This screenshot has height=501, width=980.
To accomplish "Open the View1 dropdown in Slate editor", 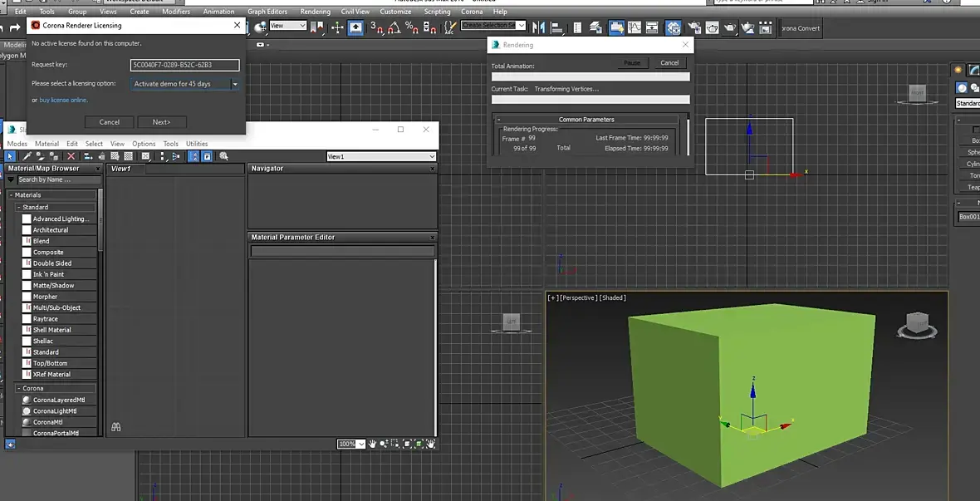I will (x=381, y=156).
